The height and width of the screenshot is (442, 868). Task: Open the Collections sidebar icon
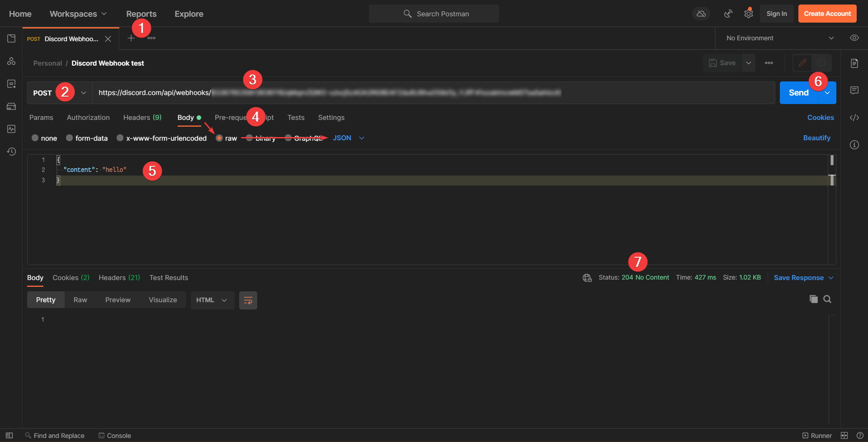click(11, 38)
